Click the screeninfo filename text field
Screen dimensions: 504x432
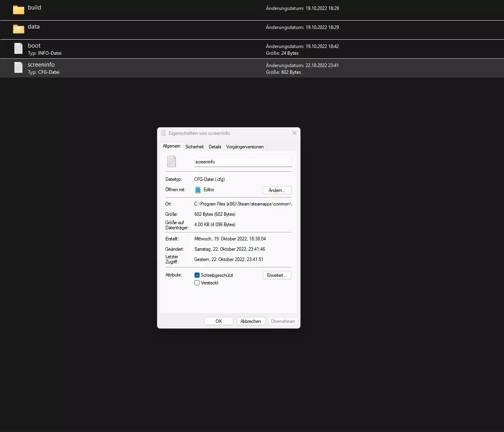click(243, 162)
